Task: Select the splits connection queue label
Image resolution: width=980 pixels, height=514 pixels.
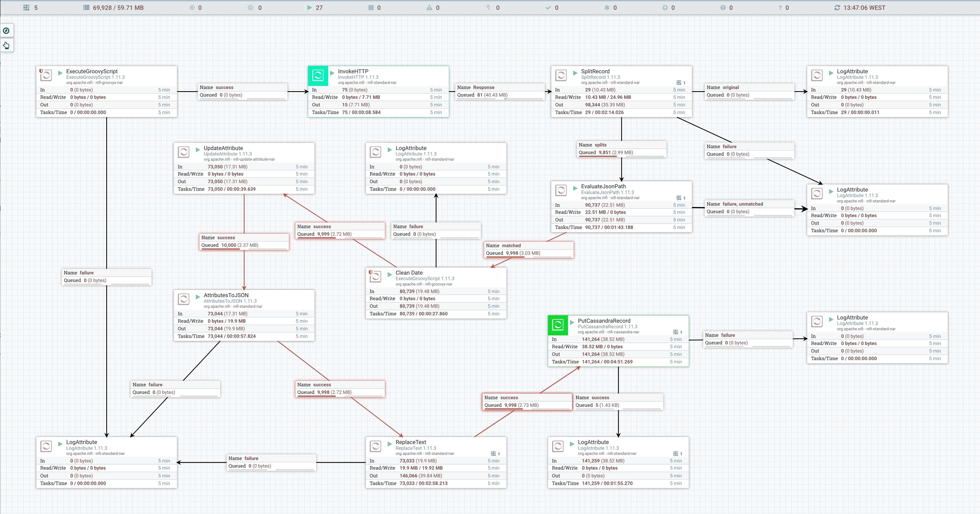Action: (x=622, y=149)
